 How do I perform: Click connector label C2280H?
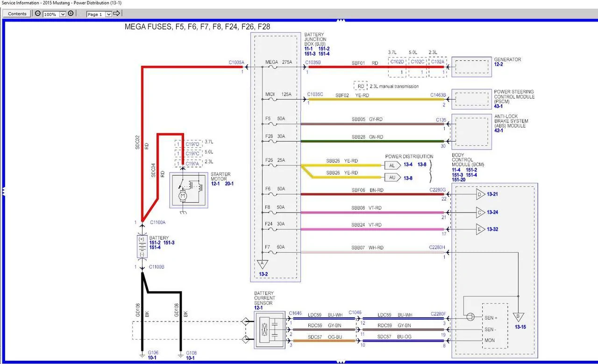[438, 247]
